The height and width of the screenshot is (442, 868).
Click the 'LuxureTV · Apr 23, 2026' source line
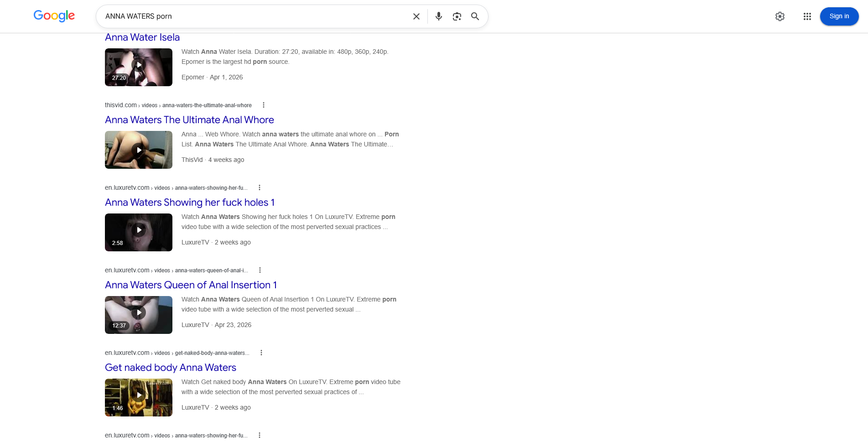216,325
